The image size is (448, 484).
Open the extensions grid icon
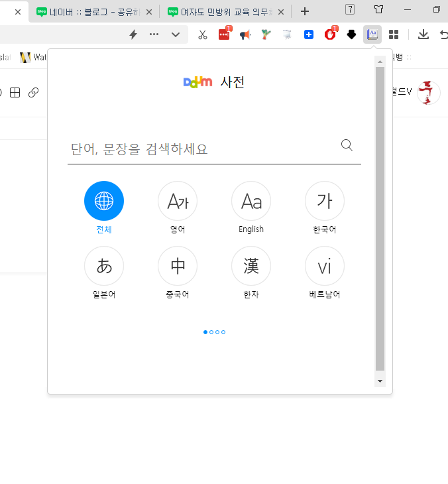394,34
